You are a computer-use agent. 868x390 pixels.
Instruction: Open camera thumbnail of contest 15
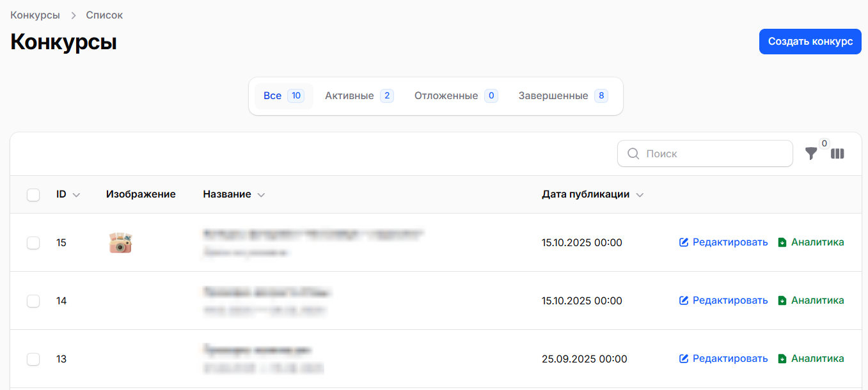tap(120, 243)
